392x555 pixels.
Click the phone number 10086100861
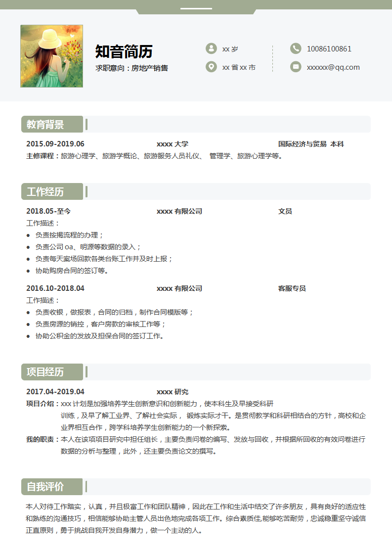[x=329, y=49]
